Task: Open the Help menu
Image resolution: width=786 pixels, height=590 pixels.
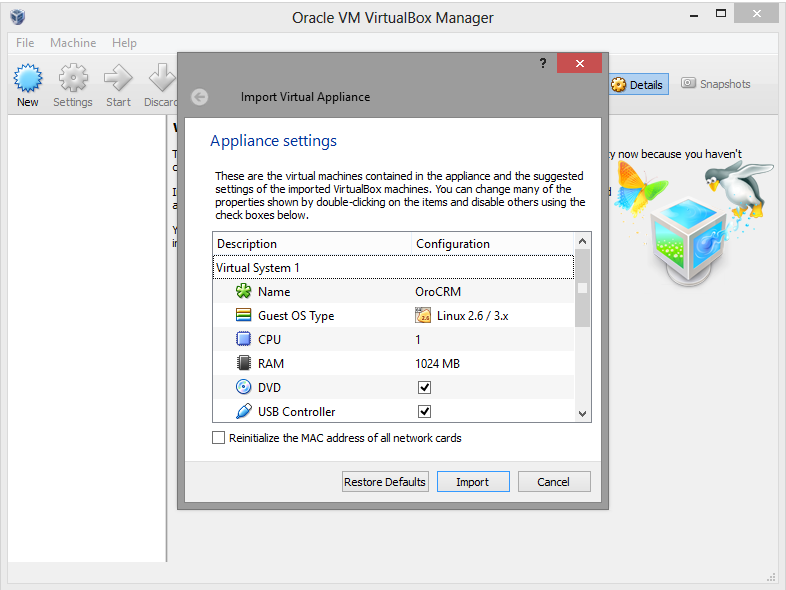Action: click(x=124, y=43)
